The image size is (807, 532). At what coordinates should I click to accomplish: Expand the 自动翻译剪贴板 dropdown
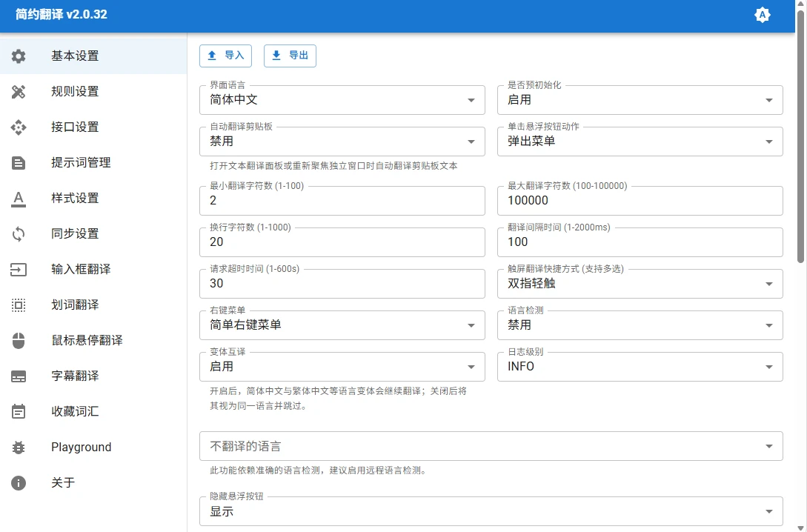coord(342,142)
